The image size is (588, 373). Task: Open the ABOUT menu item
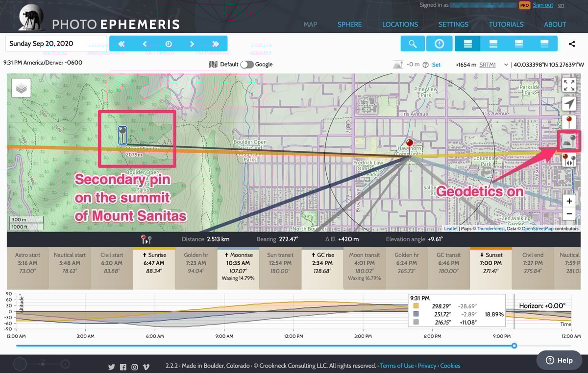pos(555,24)
